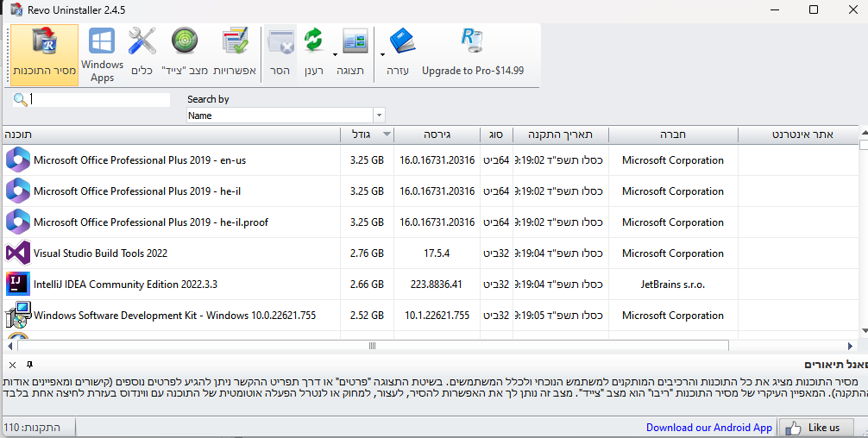Viewport: 868px width, 438px height.
Task: Click version 10.1.22621.755 cell
Action: [x=437, y=316]
